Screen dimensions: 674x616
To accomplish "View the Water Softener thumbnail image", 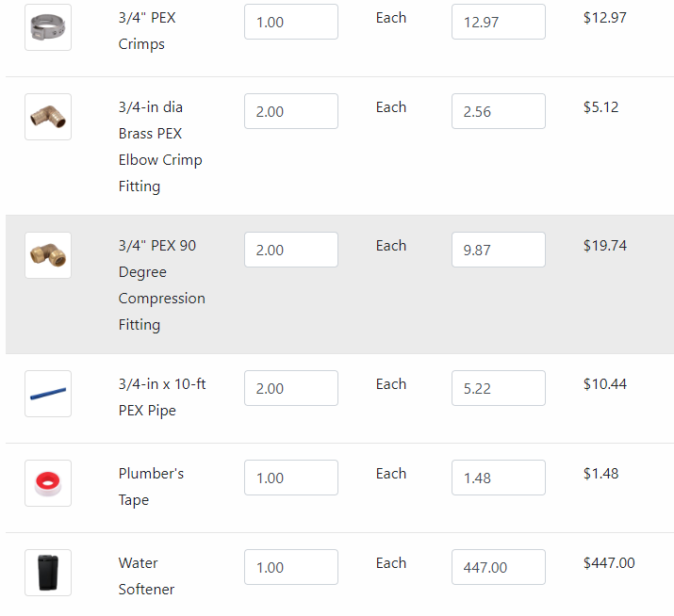I will click(x=48, y=573).
